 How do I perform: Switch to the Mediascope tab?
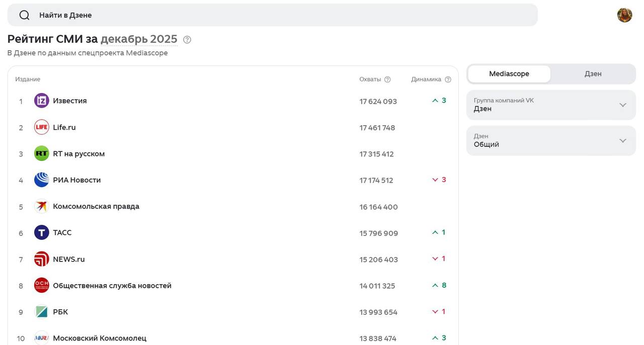[509, 74]
